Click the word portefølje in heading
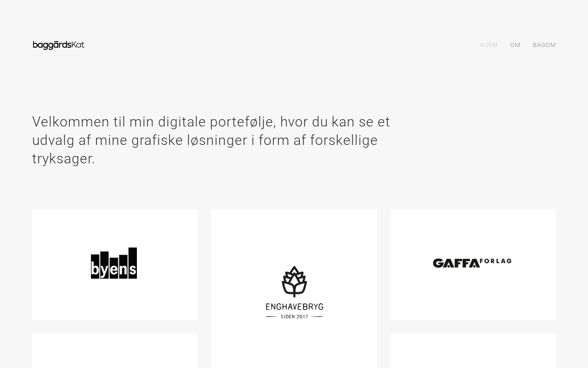 (x=243, y=122)
